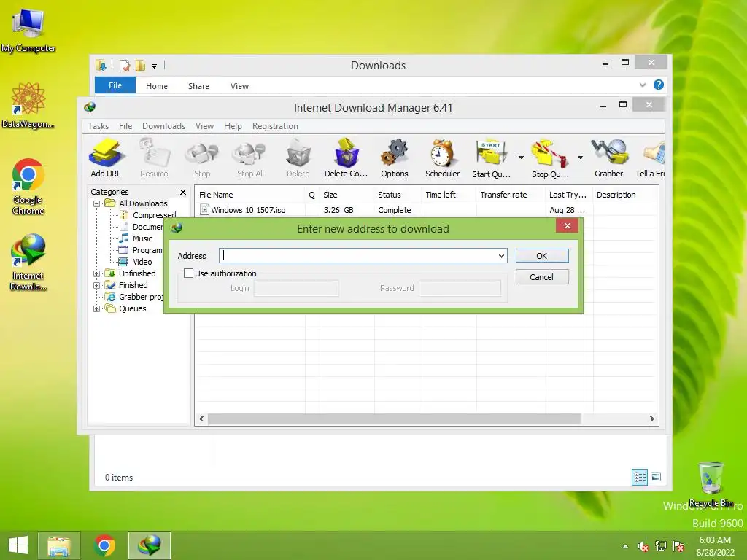Click the Add URL toolbar icon
The width and height of the screenshot is (747, 560).
(106, 158)
